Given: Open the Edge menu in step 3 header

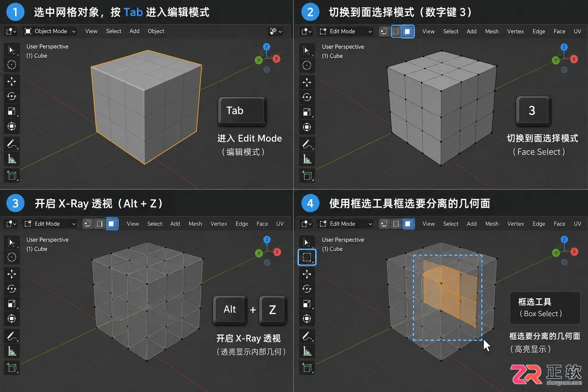Looking at the screenshot, I should pos(242,223).
